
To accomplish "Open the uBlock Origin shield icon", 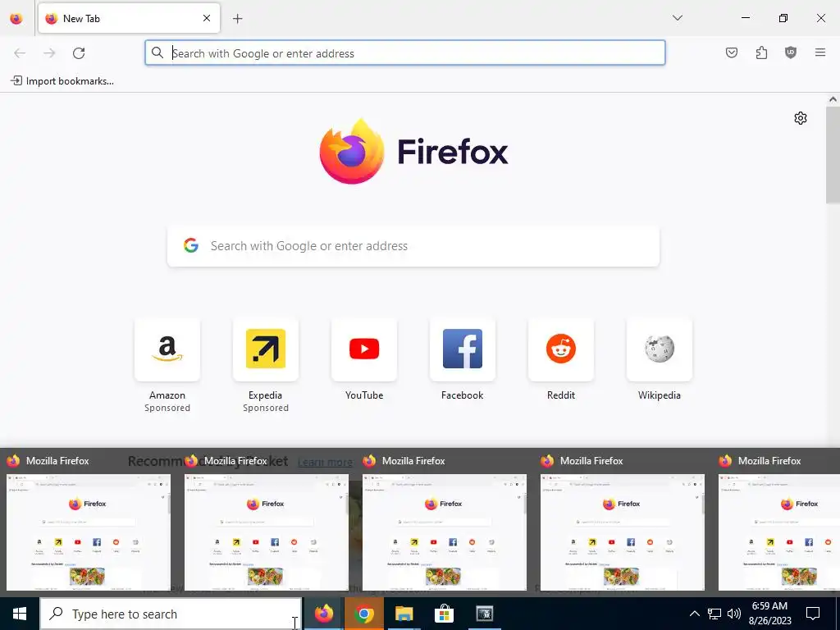I will tap(791, 52).
